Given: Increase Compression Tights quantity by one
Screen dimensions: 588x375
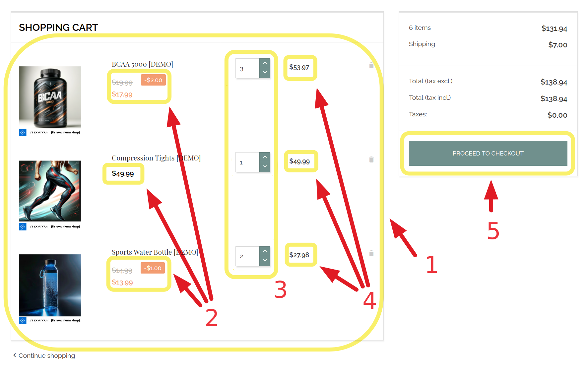Looking at the screenshot, I should coord(265,157).
